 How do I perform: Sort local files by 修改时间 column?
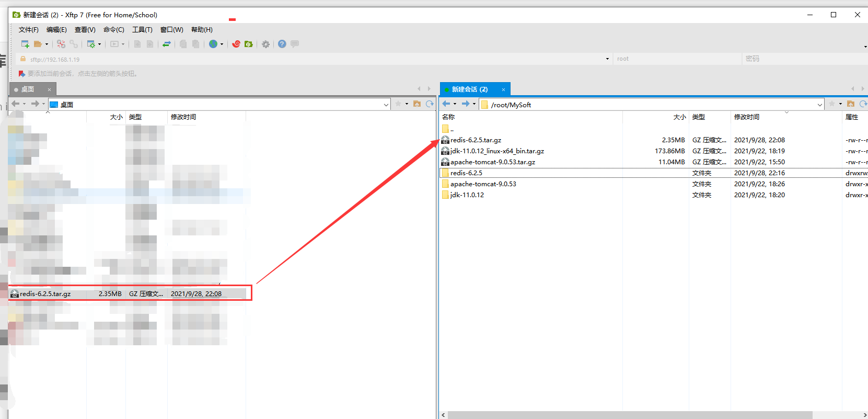point(206,117)
